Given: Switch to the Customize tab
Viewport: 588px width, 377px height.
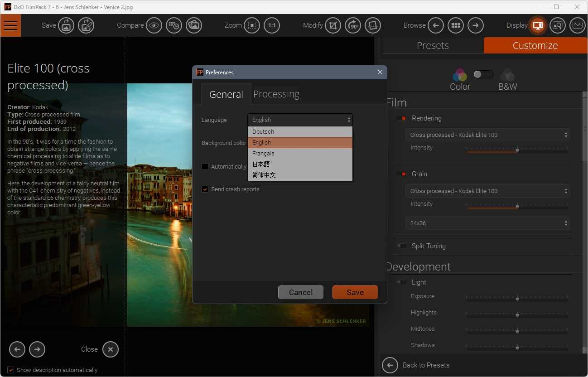Looking at the screenshot, I should click(x=535, y=45).
